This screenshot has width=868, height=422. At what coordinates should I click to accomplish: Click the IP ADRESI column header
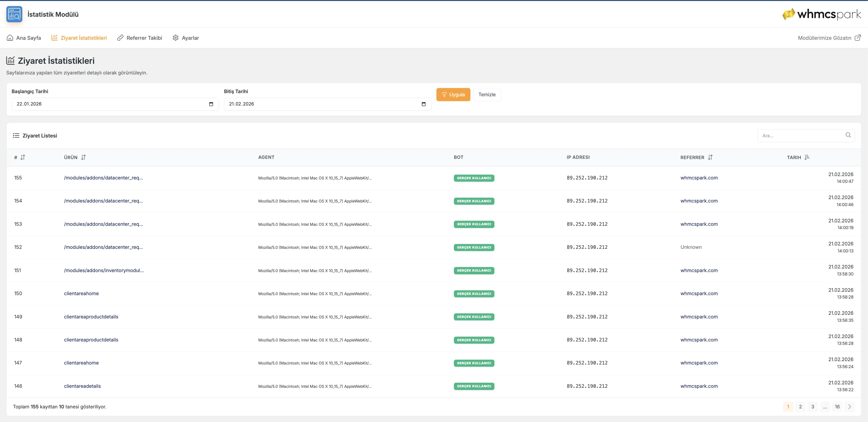coord(578,157)
